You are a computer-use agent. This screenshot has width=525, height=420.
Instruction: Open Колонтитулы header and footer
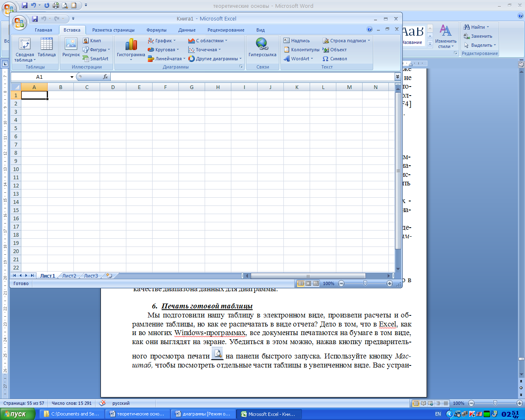click(x=301, y=50)
